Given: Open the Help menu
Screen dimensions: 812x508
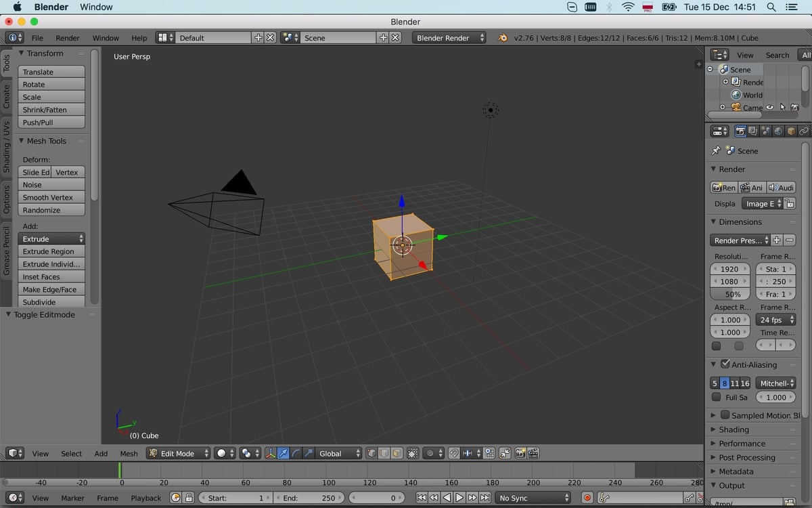Looking at the screenshot, I should (x=139, y=38).
